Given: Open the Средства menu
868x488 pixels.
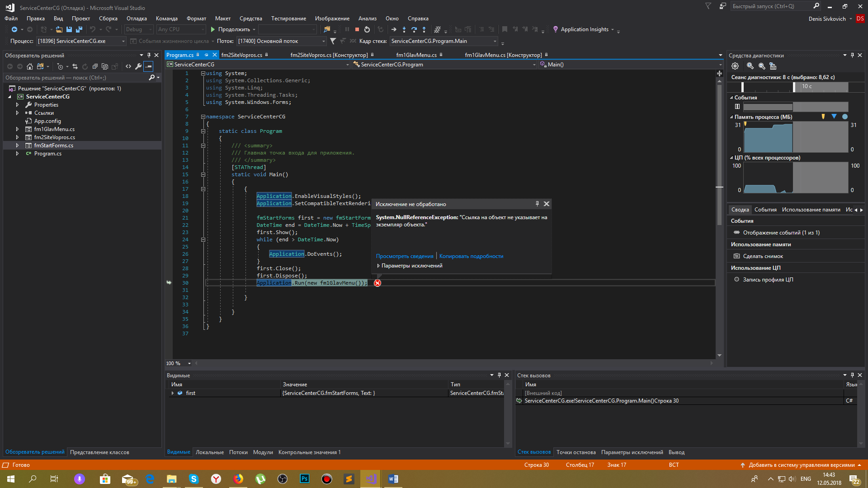Looking at the screenshot, I should coord(251,19).
